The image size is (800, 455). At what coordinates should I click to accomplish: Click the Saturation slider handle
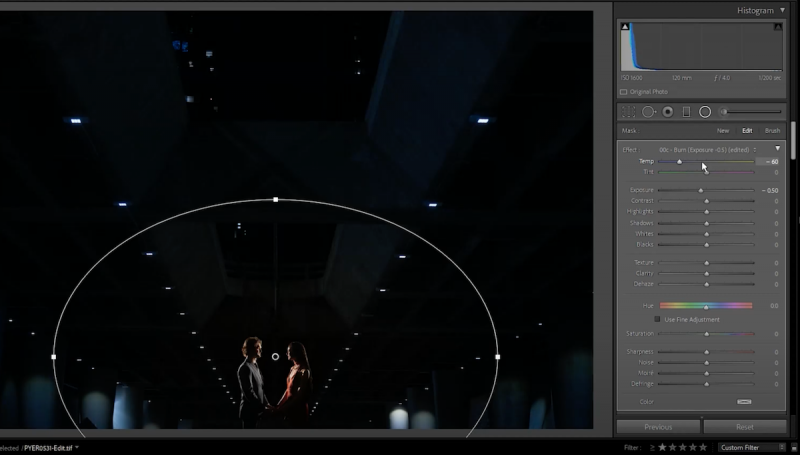click(707, 334)
